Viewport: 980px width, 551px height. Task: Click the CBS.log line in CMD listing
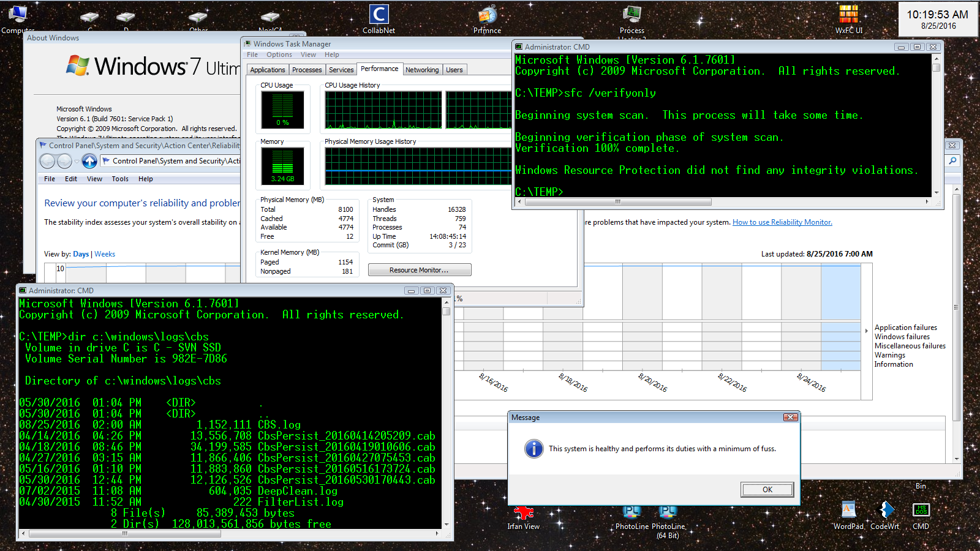click(x=160, y=425)
